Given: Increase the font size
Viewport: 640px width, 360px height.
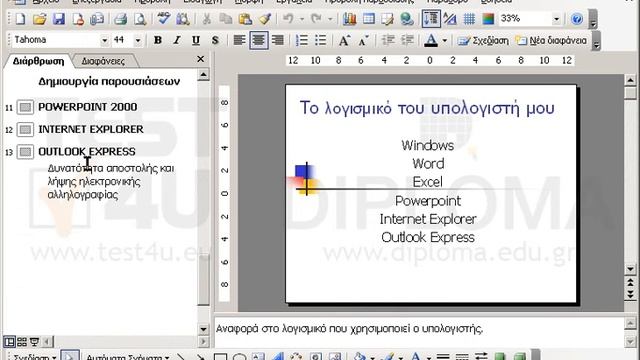Looking at the screenshot, I should pos(344,40).
